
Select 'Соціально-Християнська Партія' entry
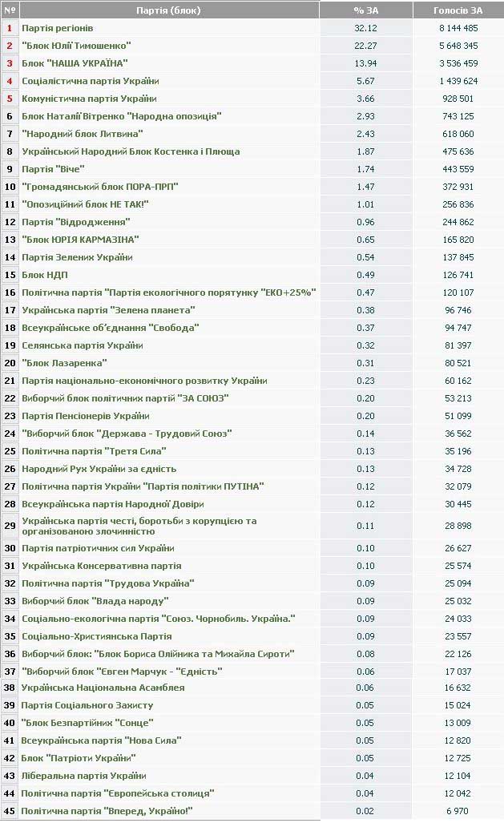(97, 636)
